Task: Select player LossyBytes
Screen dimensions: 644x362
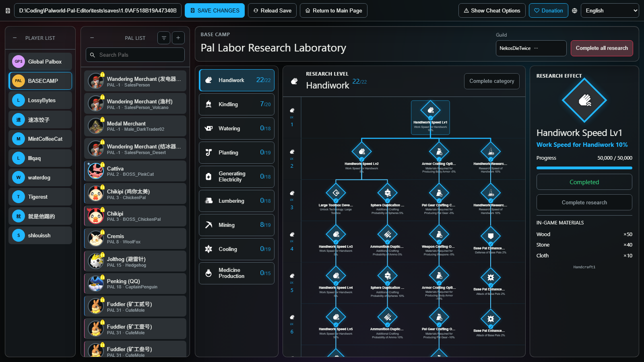Action: click(x=40, y=100)
